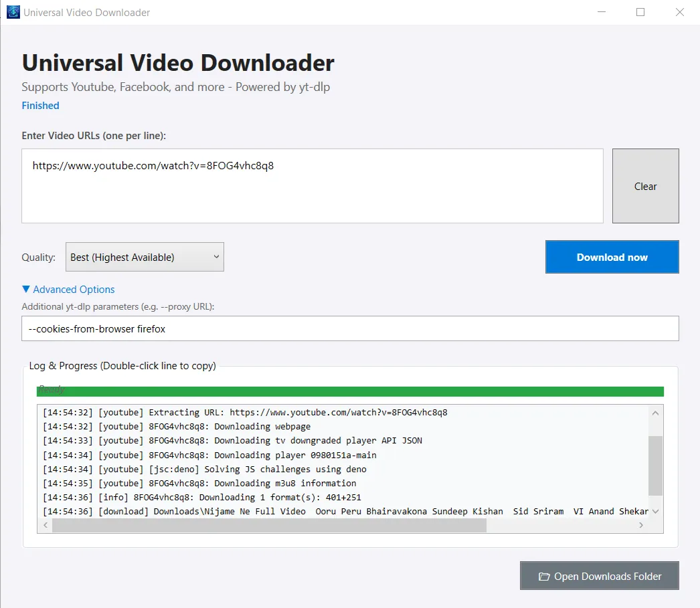Minimize the Universal Video Downloader window
The height and width of the screenshot is (608, 700).
coord(602,12)
